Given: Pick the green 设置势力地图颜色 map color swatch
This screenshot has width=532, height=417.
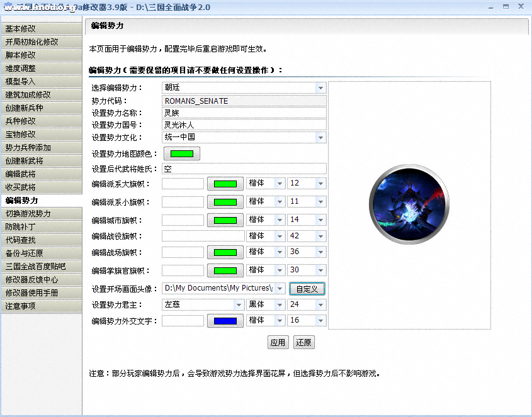Looking at the screenshot, I should 181,153.
